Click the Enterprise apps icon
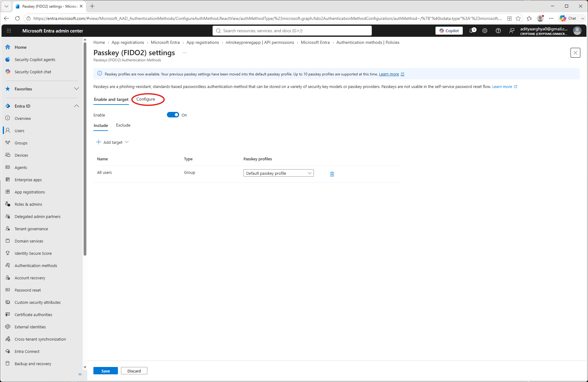 (8, 180)
